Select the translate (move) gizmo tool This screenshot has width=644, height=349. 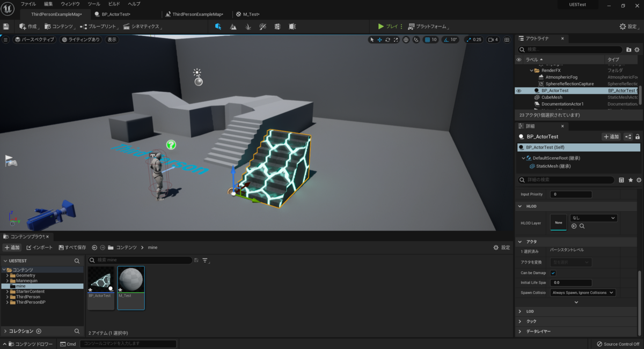pyautogui.click(x=379, y=40)
